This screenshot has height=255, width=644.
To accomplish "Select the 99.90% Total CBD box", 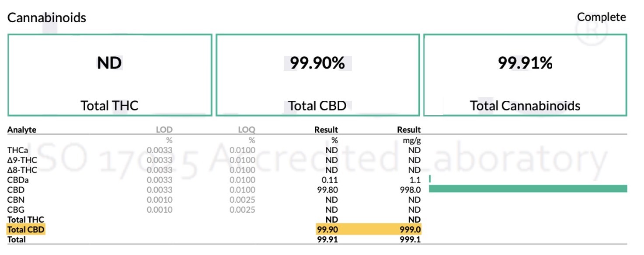I will [x=318, y=75].
